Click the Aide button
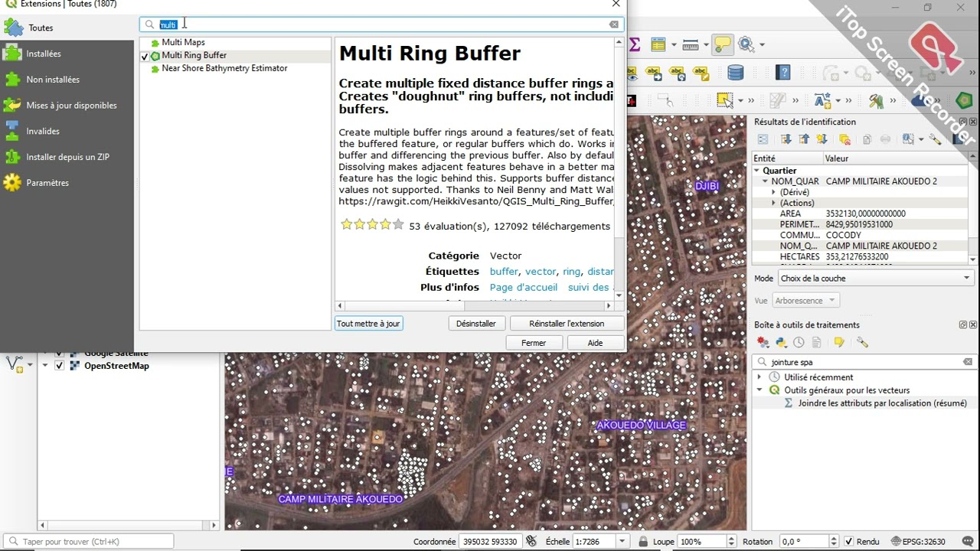Screen dimensions: 980x551 pyautogui.click(x=595, y=343)
